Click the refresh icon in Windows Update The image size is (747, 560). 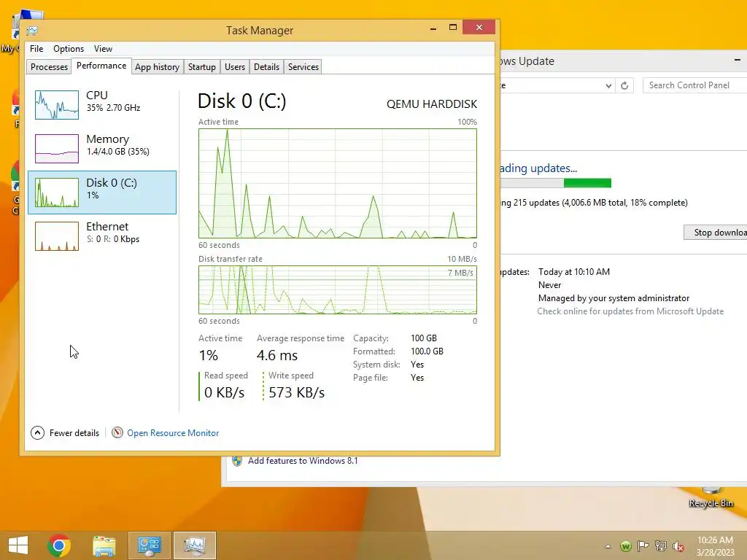[x=624, y=86]
